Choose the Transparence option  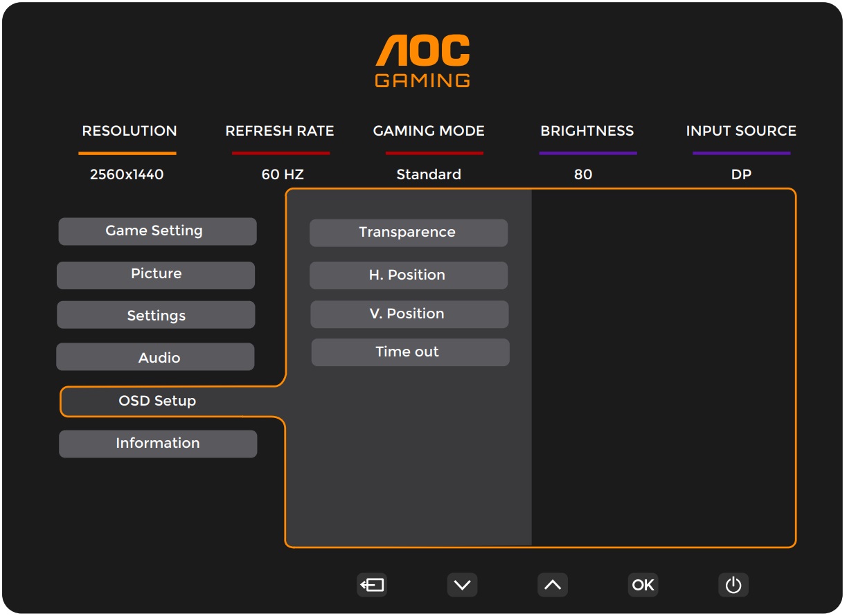pyautogui.click(x=408, y=233)
